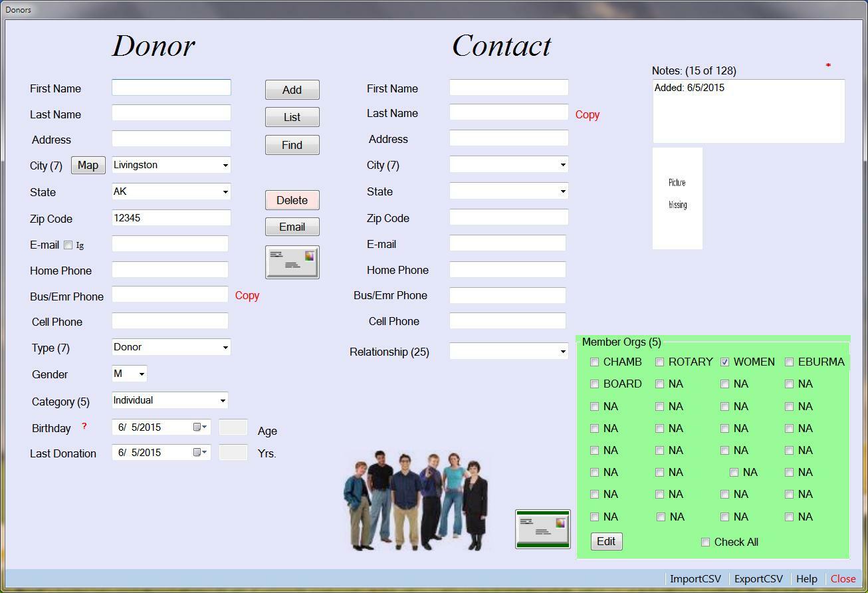Toggle the Ig checkbox next to E-mail

pos(68,245)
